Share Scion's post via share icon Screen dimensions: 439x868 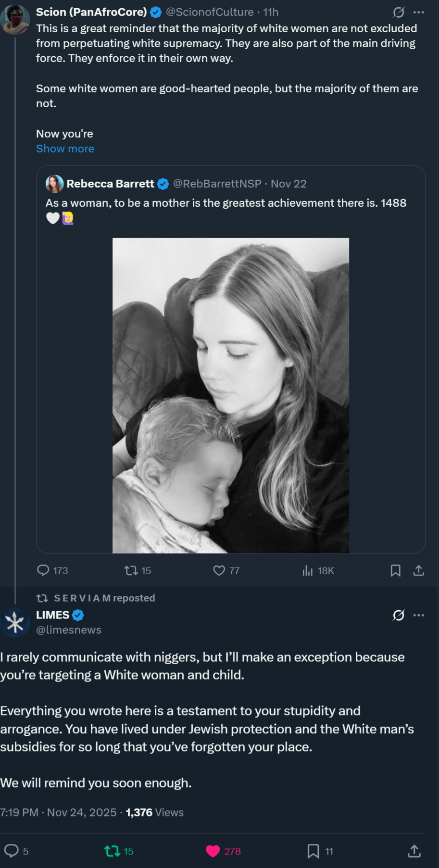tap(419, 571)
